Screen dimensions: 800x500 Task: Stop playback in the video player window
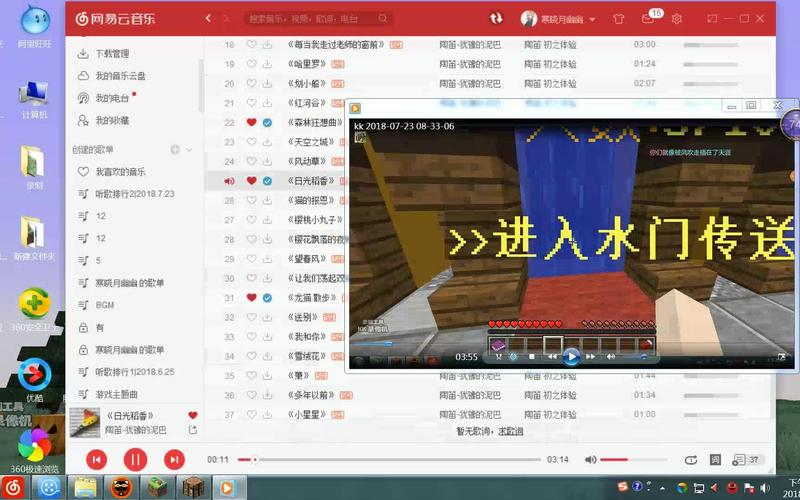coord(532,357)
